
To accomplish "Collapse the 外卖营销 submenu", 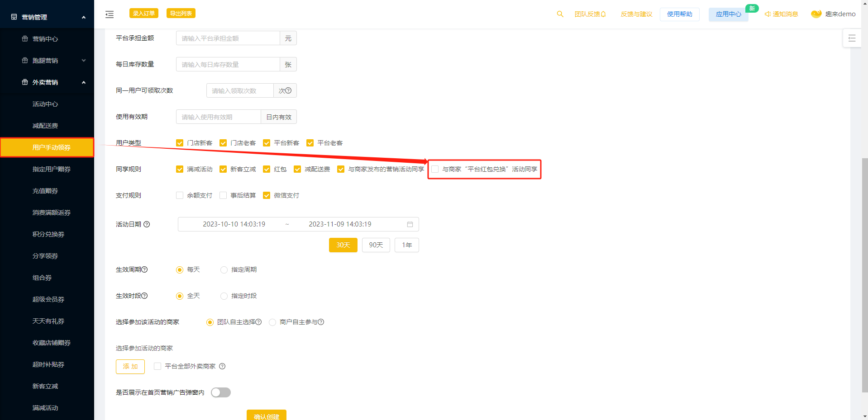I will pos(84,82).
